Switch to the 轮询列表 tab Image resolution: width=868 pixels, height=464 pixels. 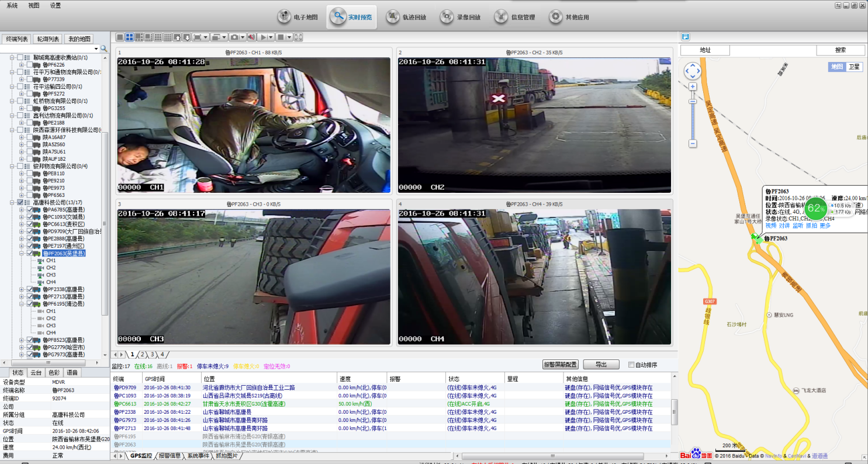point(47,39)
